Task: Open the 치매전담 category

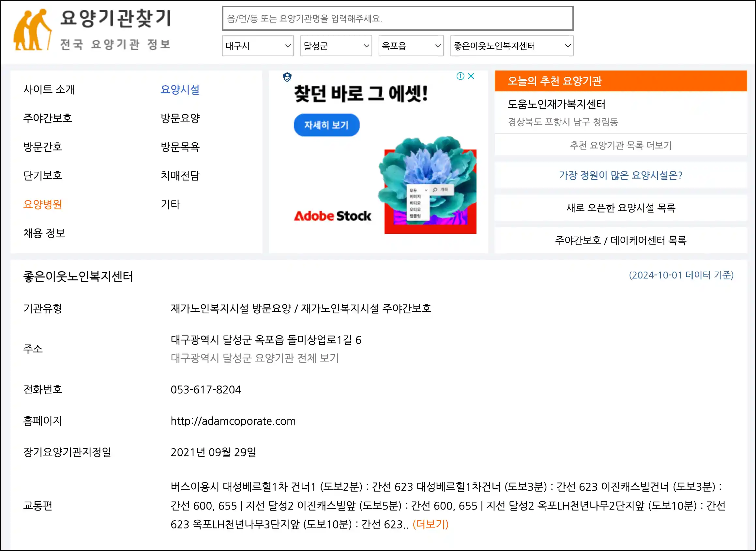Action: (180, 175)
